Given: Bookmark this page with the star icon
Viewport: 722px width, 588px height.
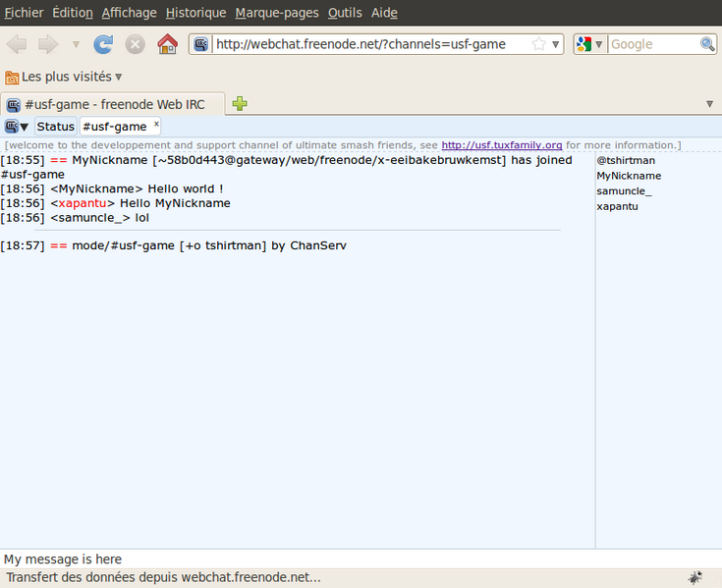Looking at the screenshot, I should point(538,44).
